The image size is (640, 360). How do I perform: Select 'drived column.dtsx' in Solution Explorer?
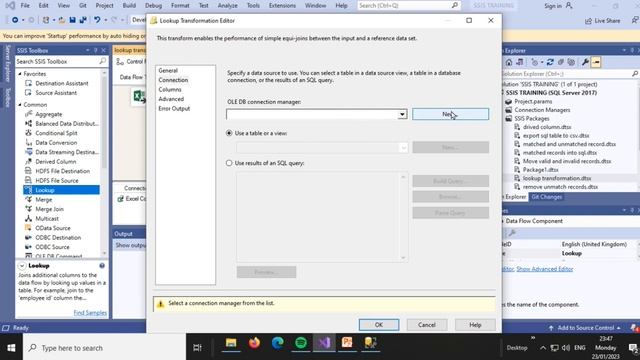click(547, 127)
